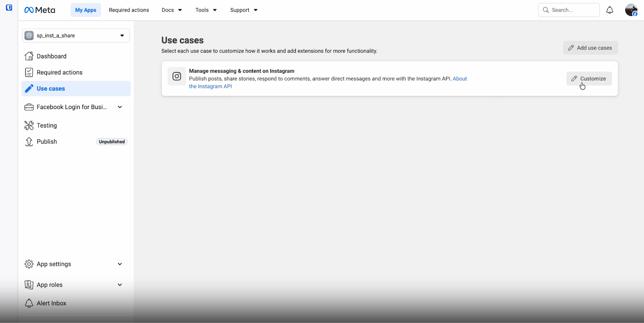Image resolution: width=644 pixels, height=323 pixels.
Task: Click the Instagram logo icon
Action: 177,76
